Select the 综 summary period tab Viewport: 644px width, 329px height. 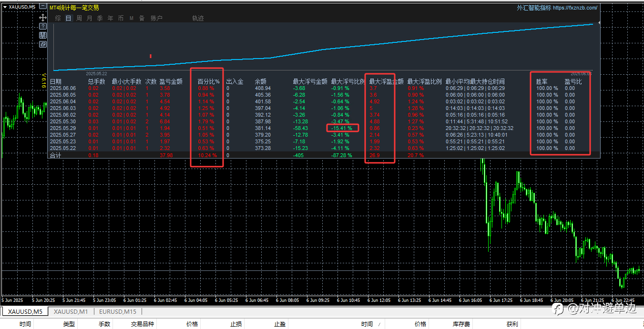pos(58,18)
